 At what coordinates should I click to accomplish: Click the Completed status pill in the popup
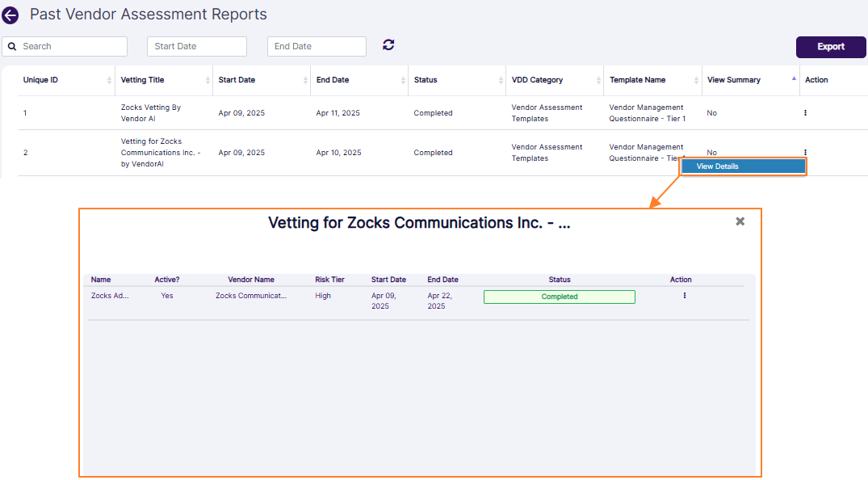tap(559, 297)
